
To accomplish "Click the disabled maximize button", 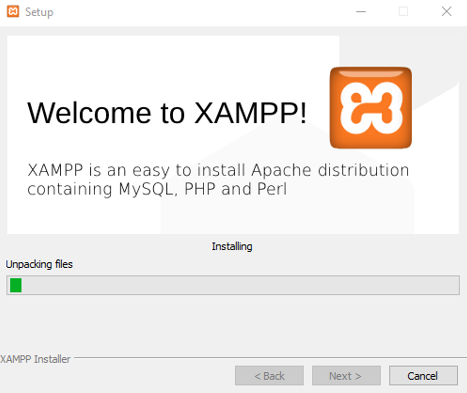I will (403, 12).
